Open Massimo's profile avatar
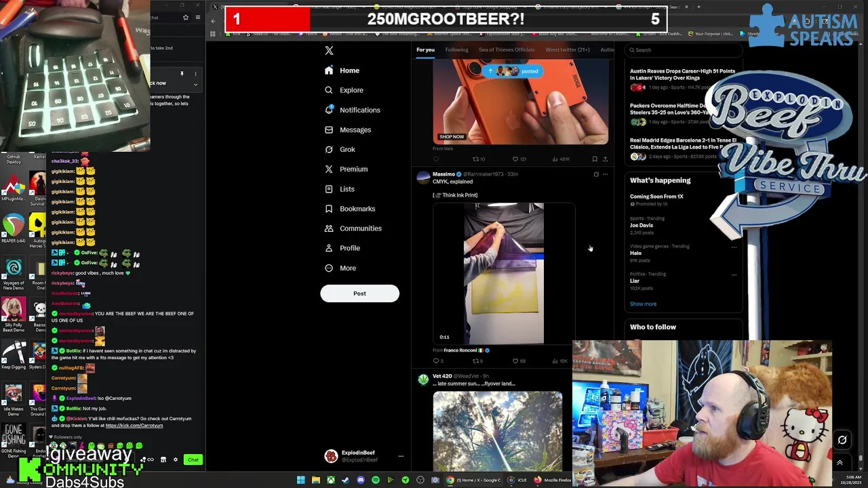The width and height of the screenshot is (868, 488). [424, 178]
